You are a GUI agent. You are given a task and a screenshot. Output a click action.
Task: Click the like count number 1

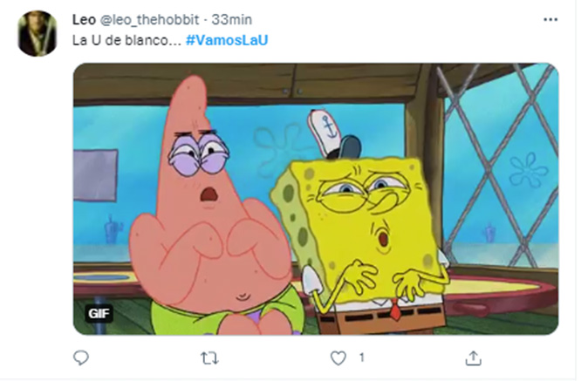point(361,357)
